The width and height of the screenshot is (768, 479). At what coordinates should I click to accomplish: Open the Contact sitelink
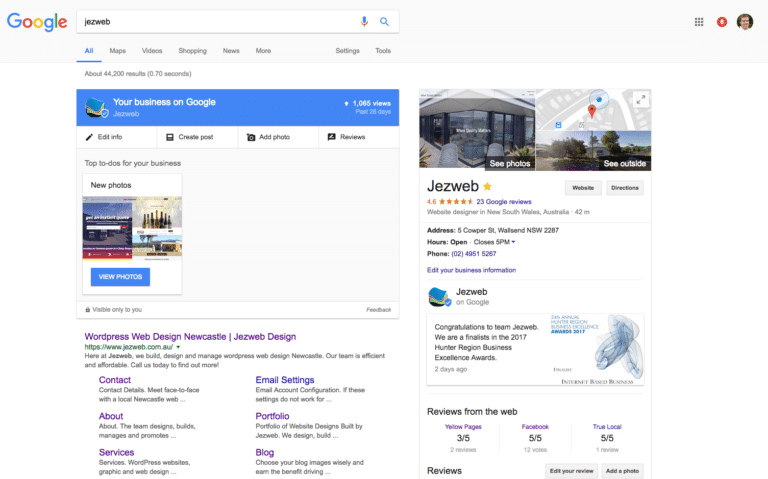115,380
